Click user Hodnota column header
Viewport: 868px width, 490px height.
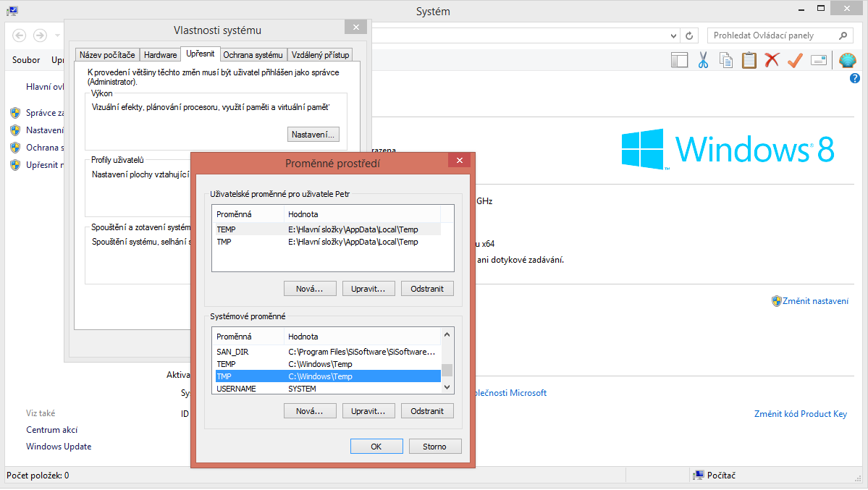(x=363, y=214)
